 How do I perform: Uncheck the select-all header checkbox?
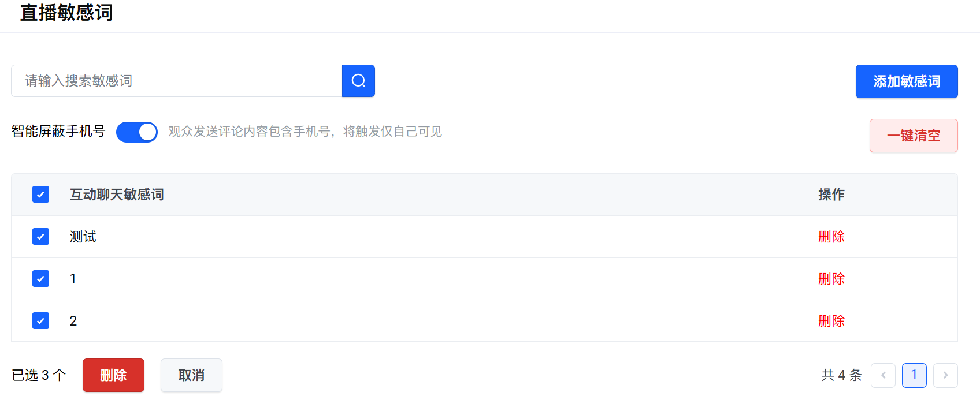pyautogui.click(x=40, y=195)
